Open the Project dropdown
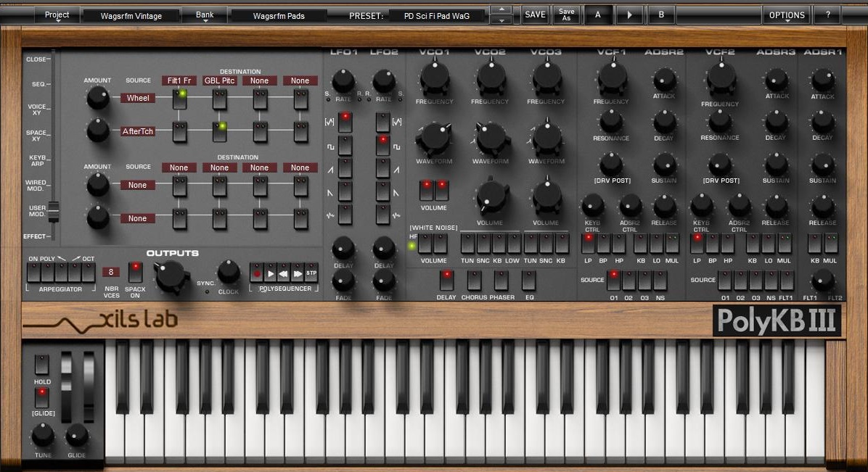 point(57,15)
